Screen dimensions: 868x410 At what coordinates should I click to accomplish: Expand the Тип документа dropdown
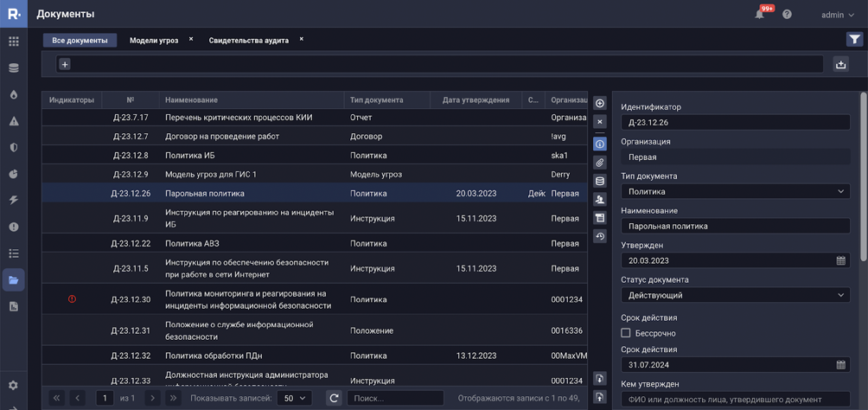735,191
